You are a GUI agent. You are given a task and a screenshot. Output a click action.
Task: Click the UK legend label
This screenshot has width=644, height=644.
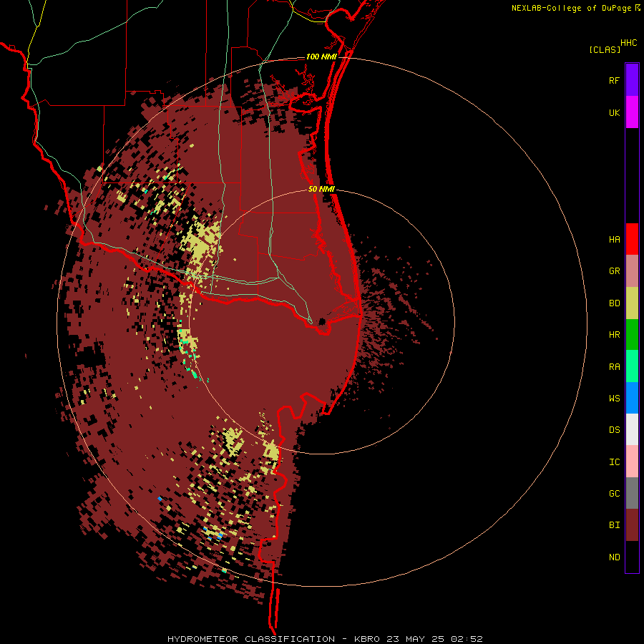(x=614, y=112)
